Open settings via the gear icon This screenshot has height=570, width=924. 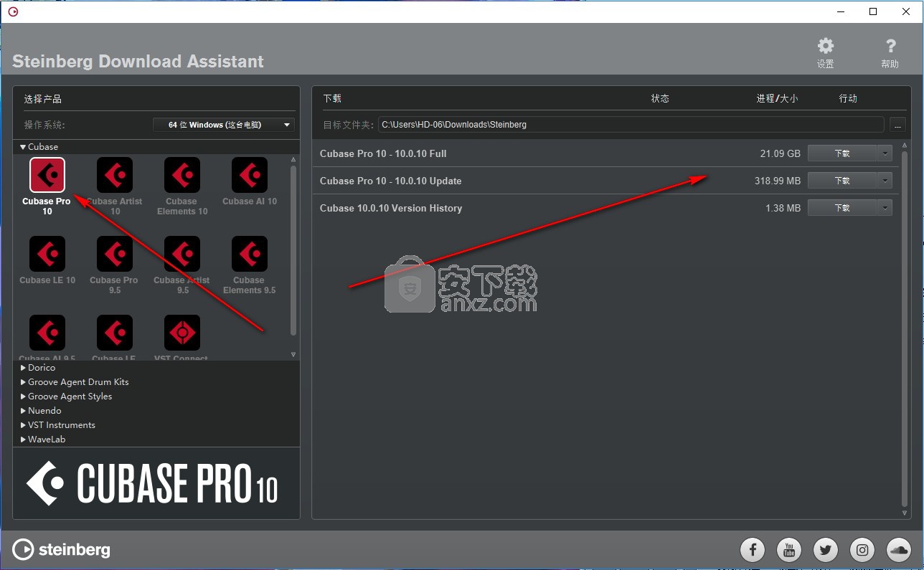tap(826, 47)
